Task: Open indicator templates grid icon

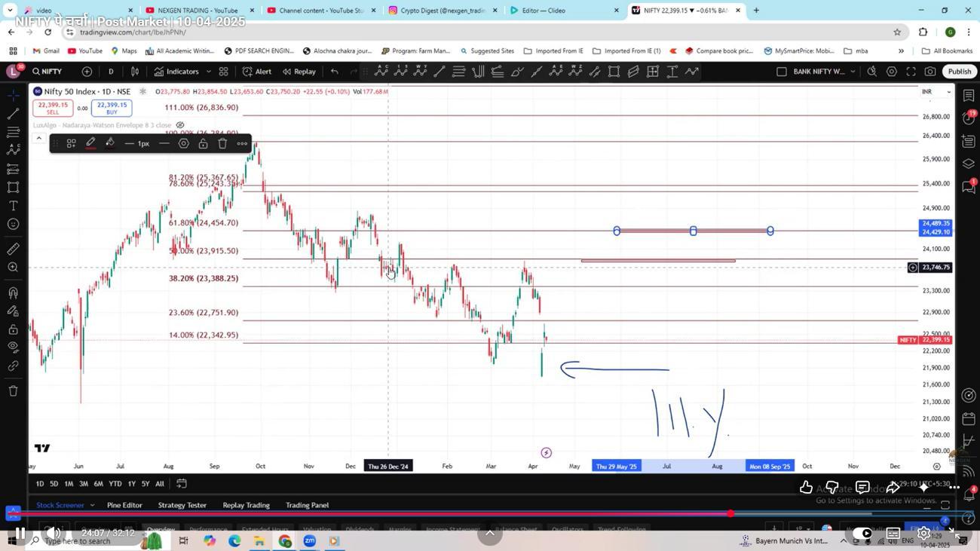Action: (x=224, y=72)
